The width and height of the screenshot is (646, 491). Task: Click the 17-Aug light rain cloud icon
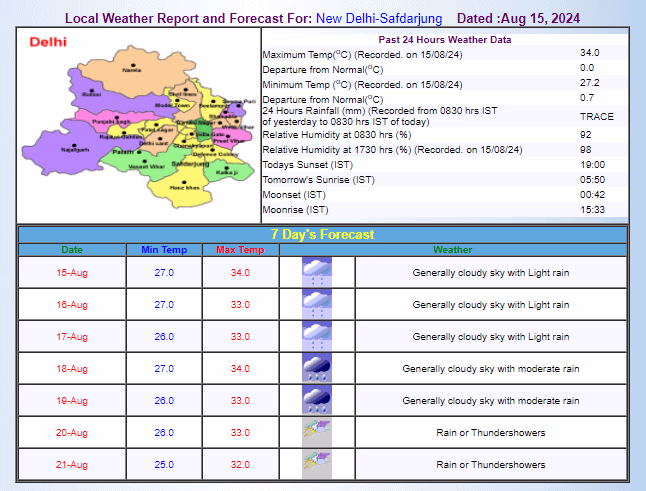pos(317,336)
